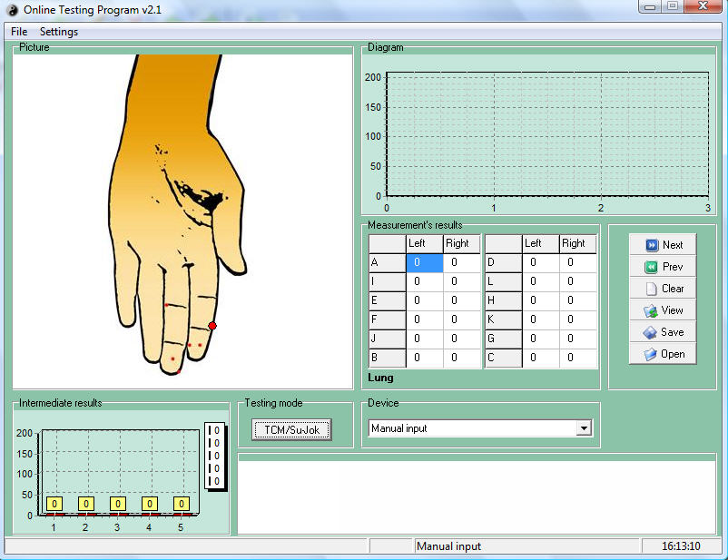Click the small red point on ring finger joint
Viewport: 728px width, 560px height.
pyautogui.click(x=167, y=305)
